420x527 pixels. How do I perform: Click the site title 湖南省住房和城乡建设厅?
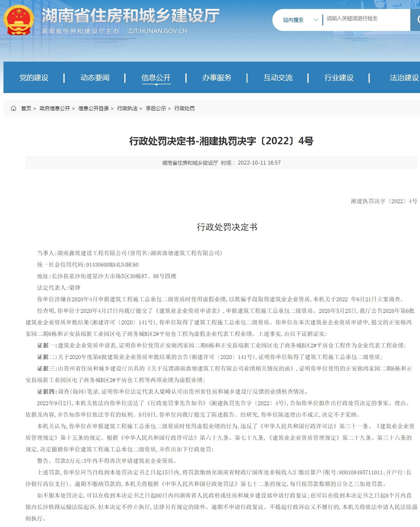pos(131,16)
